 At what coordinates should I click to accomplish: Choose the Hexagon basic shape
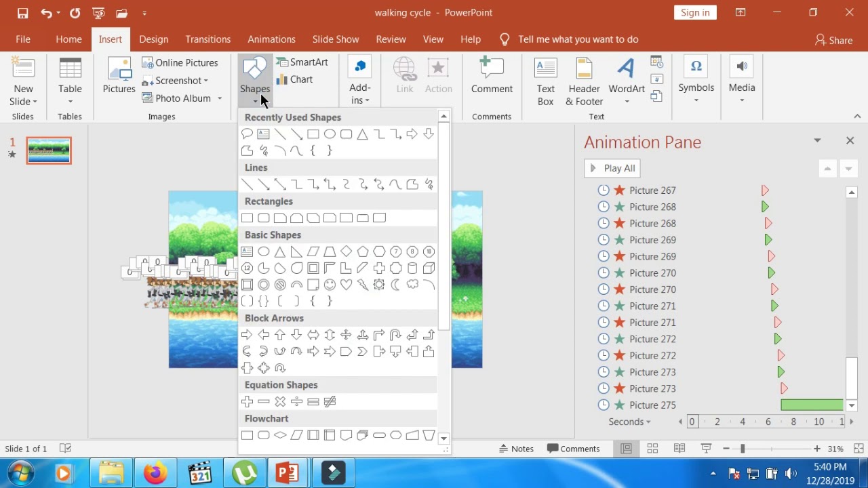coord(379,251)
